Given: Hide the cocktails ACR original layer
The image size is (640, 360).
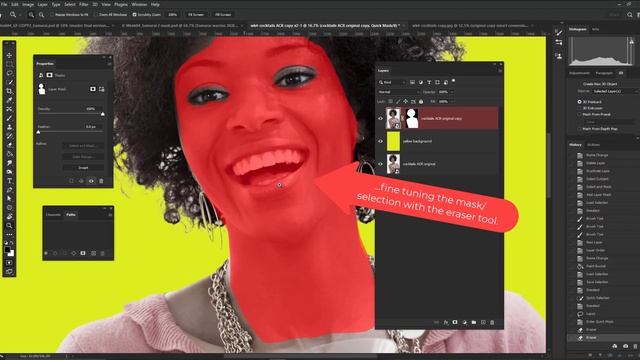Looking at the screenshot, I should click(x=380, y=164).
